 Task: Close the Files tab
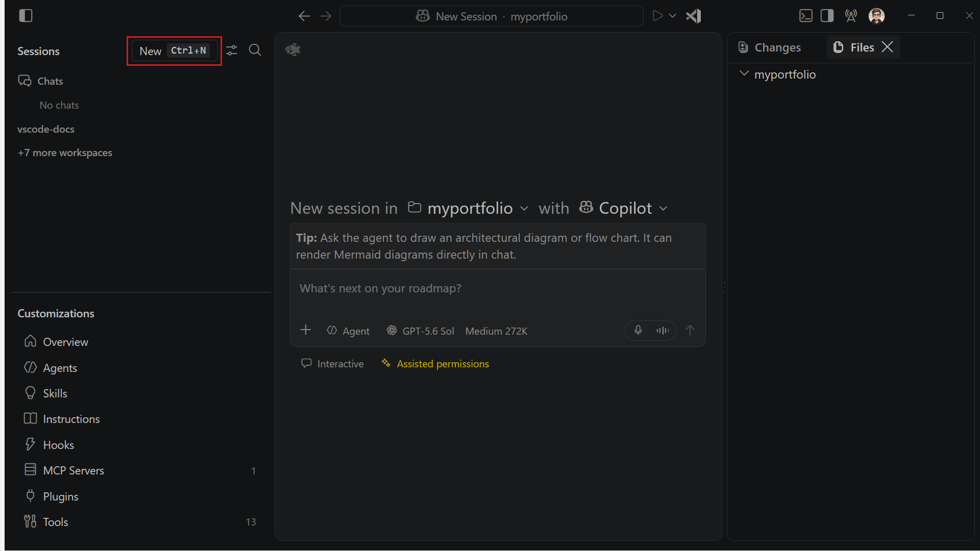click(888, 47)
